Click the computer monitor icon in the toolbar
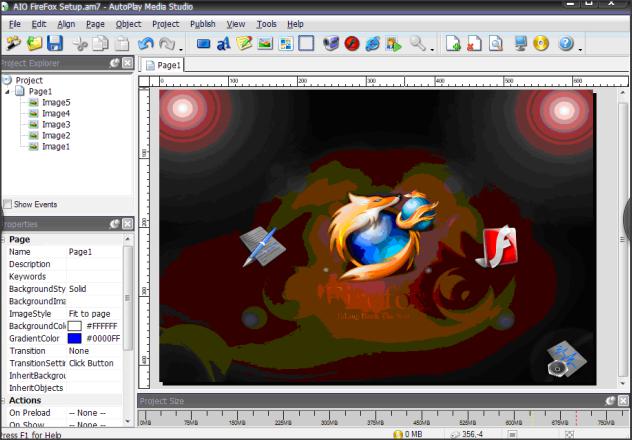 coord(520,43)
